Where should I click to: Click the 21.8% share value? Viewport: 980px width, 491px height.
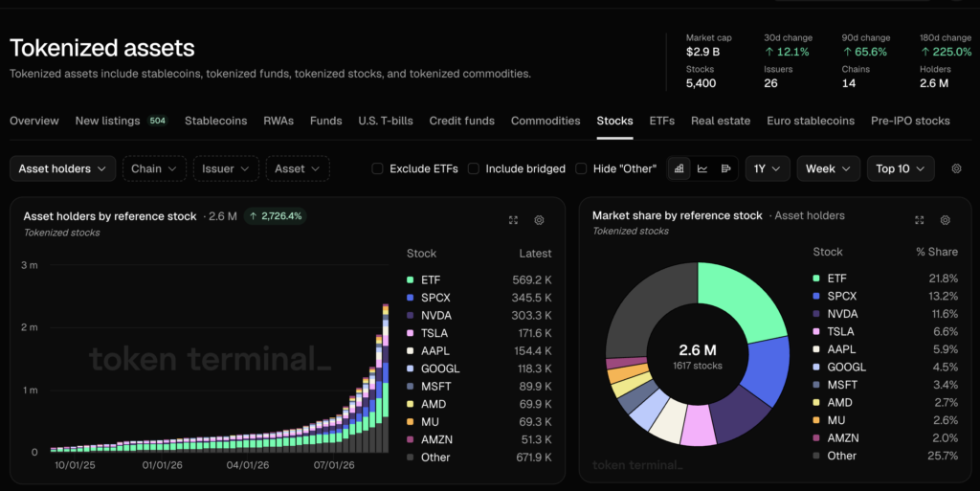[943, 278]
